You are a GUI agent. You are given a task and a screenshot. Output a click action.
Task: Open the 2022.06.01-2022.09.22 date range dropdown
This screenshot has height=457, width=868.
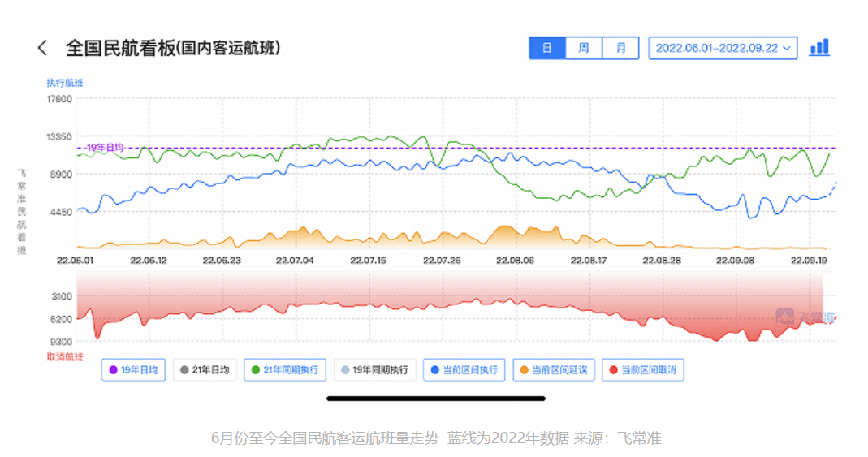tap(723, 48)
